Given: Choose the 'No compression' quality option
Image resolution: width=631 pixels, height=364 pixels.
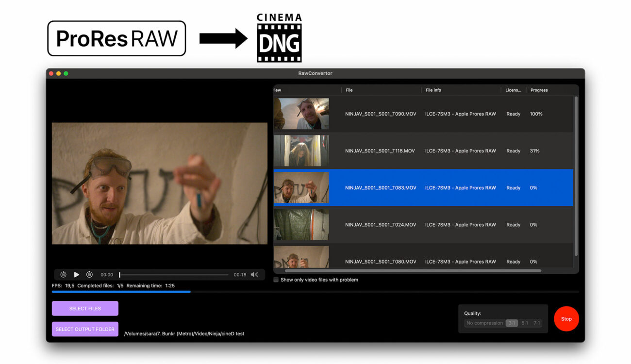Looking at the screenshot, I should coord(484,323).
